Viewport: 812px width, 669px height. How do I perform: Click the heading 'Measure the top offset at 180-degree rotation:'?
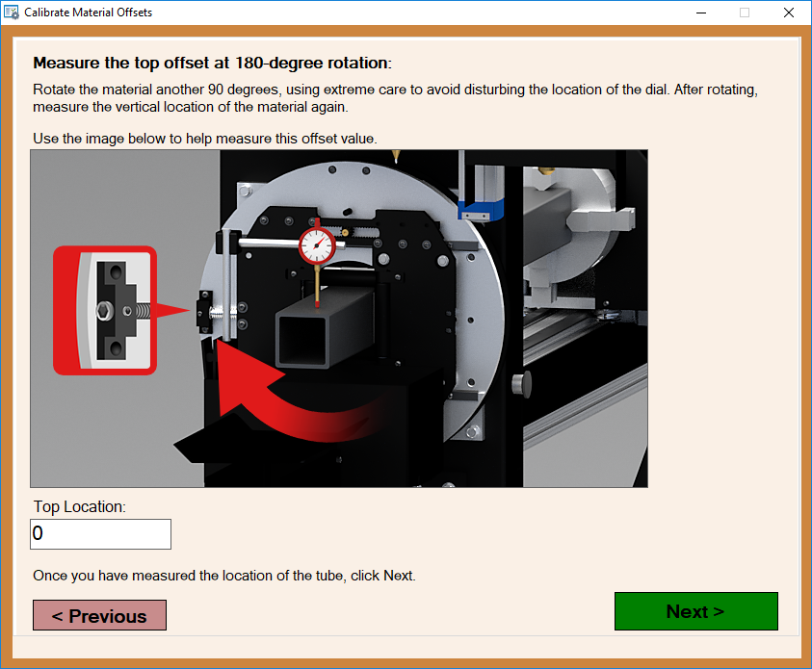(x=212, y=63)
